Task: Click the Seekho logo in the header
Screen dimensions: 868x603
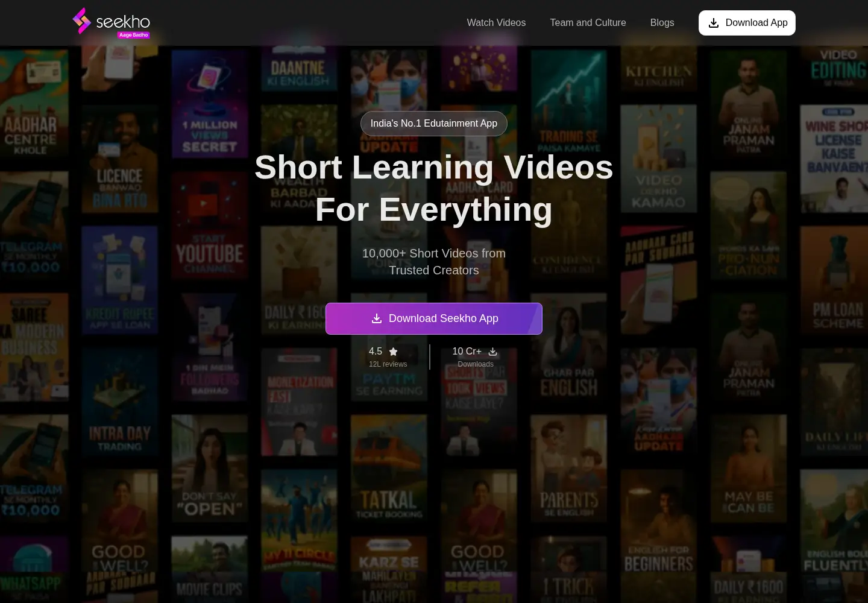Action: [111, 22]
